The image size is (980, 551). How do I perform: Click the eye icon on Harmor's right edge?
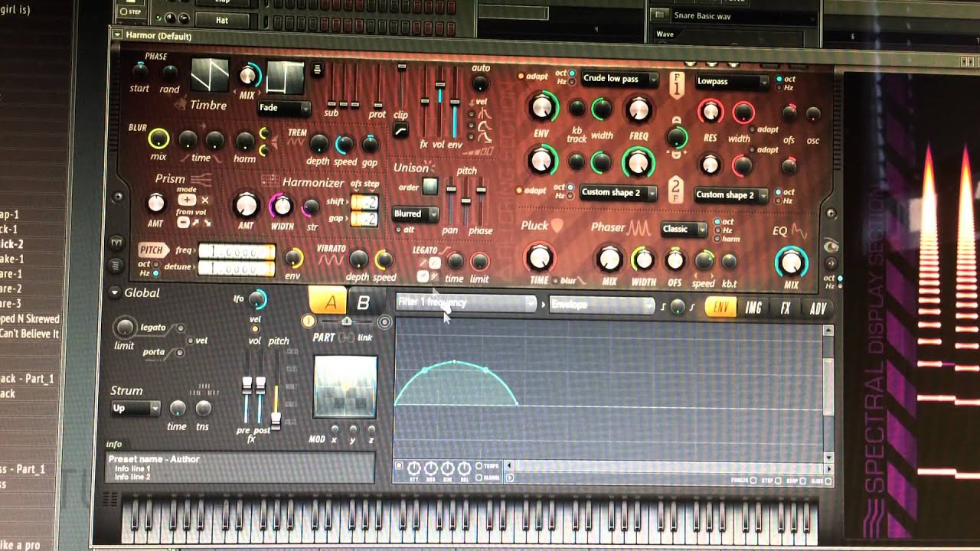point(831,246)
